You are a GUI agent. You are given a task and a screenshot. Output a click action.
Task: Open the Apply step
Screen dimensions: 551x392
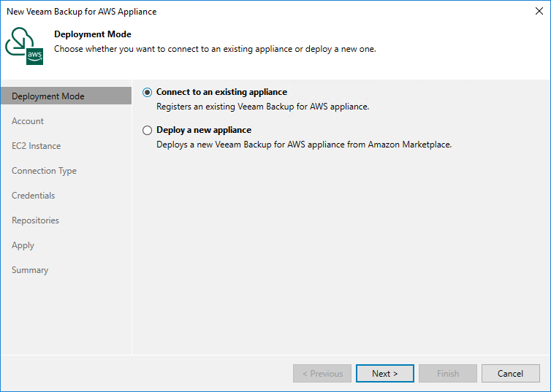[23, 245]
